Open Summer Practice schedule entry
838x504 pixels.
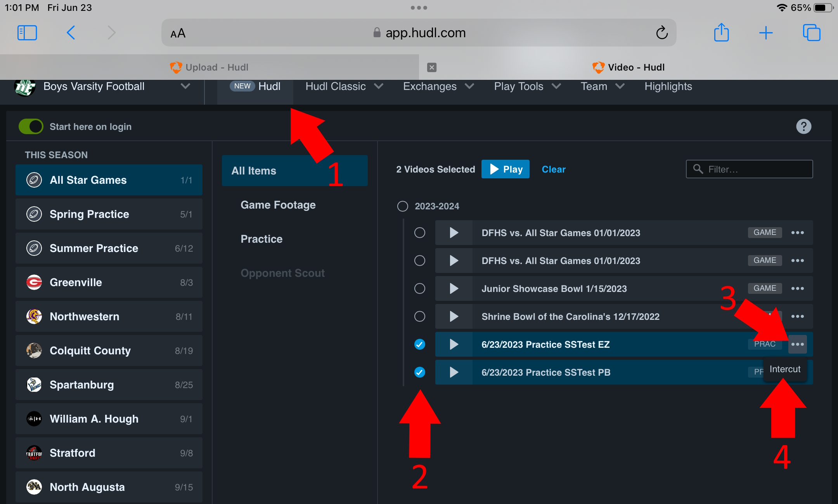click(109, 248)
